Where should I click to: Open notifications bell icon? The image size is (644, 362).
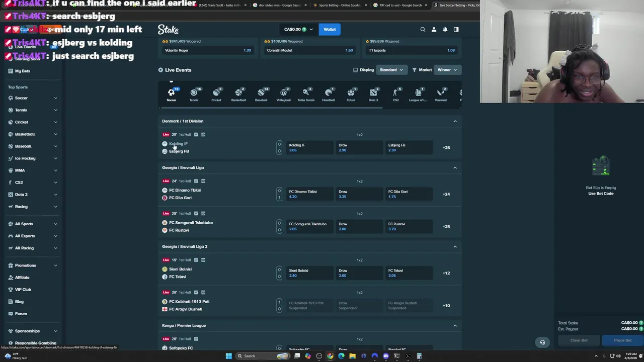tap(445, 29)
